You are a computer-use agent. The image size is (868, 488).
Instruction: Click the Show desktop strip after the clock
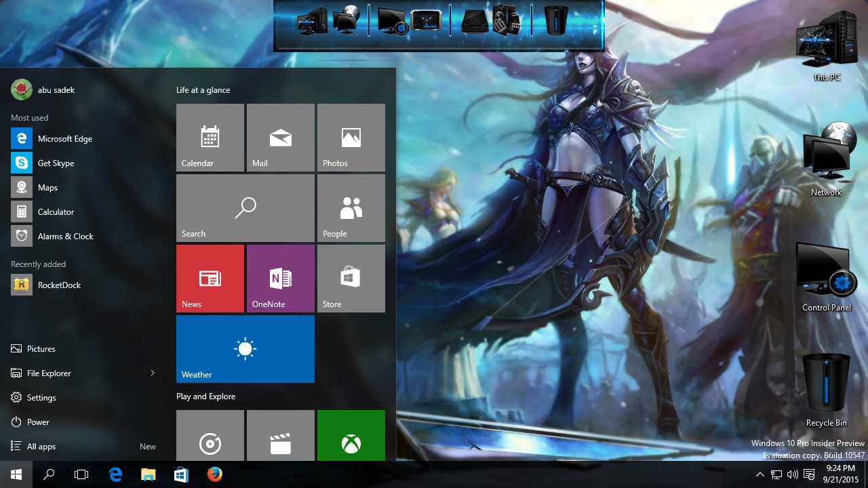(x=866, y=474)
